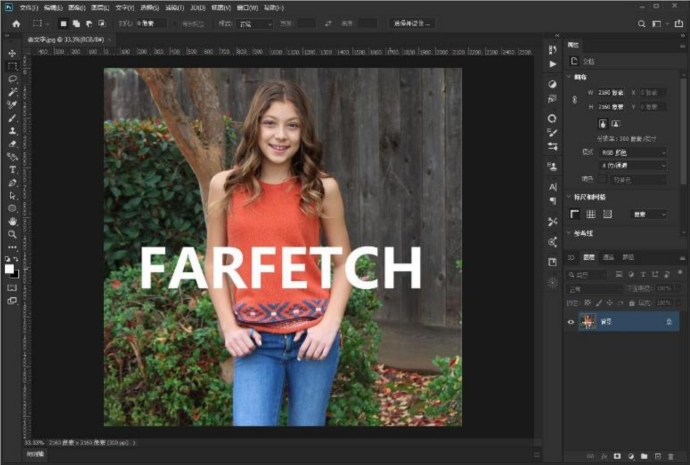The width and height of the screenshot is (690, 465).
Task: Select the Lasso tool
Action: coord(12,79)
